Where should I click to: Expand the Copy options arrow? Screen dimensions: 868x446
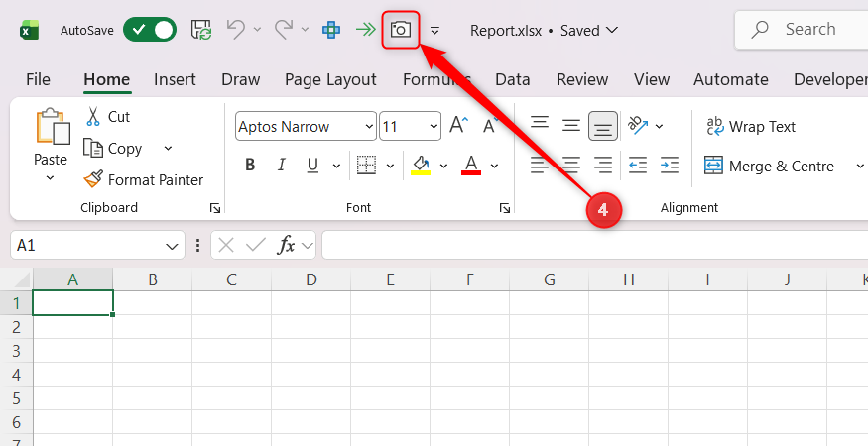pos(168,149)
